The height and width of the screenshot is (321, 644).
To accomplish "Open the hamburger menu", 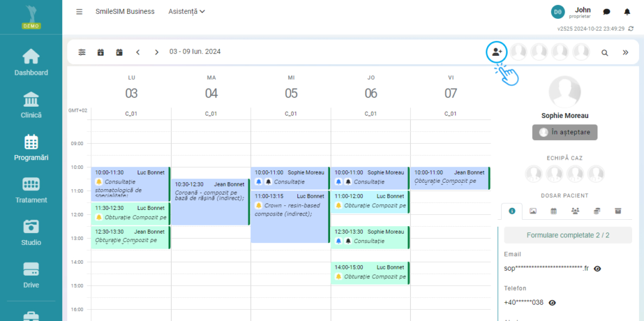I will pos(79,12).
